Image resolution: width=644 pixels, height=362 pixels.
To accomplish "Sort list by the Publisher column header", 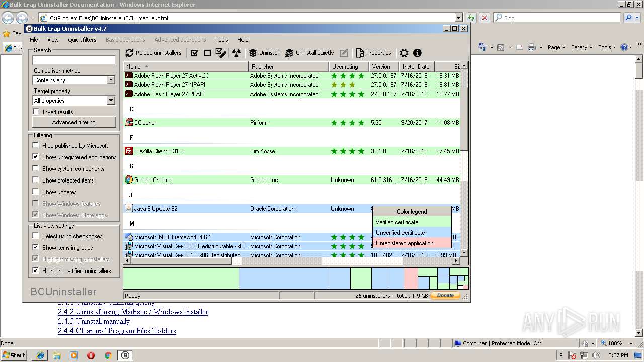I will pos(288,66).
